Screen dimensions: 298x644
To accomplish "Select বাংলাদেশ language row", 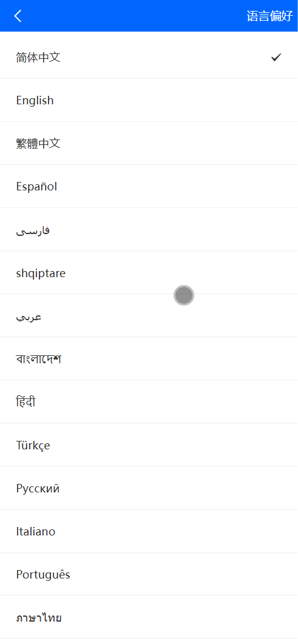I will (149, 359).
